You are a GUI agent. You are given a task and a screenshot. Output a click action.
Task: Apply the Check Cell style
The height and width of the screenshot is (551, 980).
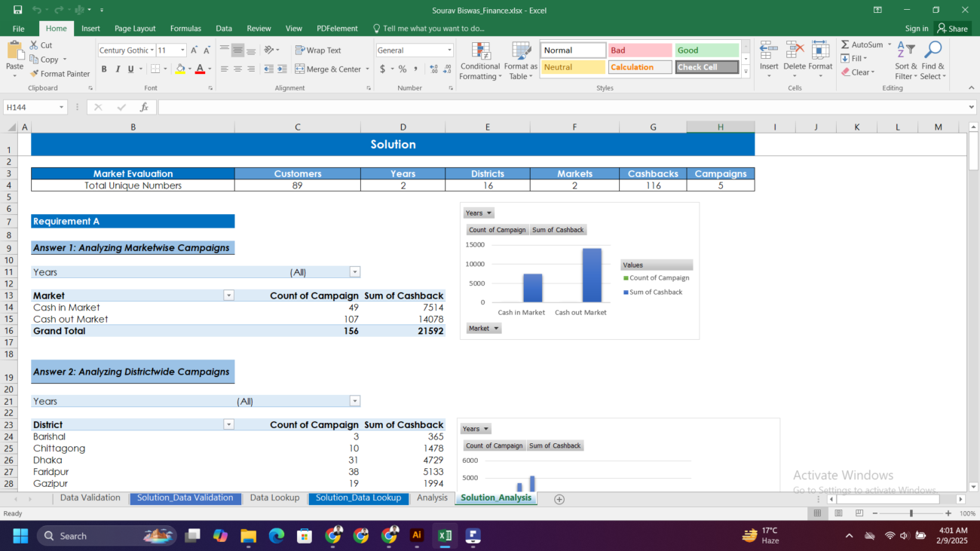pos(707,67)
